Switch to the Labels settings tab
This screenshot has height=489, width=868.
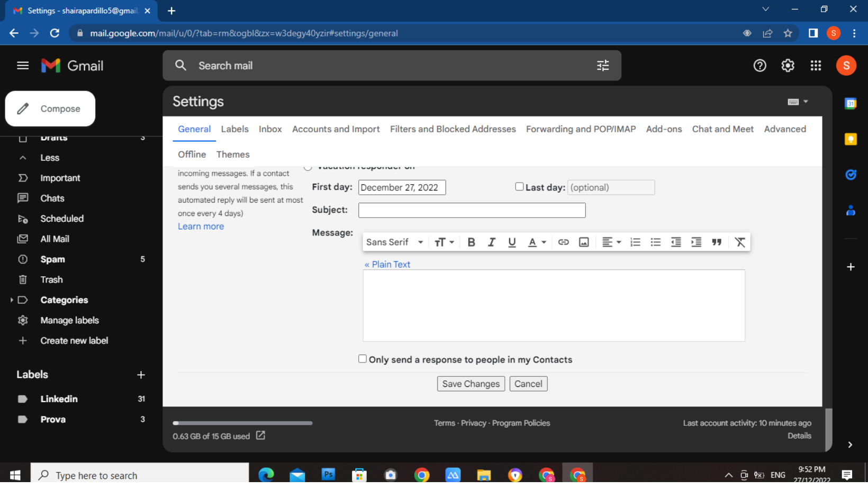coord(234,129)
